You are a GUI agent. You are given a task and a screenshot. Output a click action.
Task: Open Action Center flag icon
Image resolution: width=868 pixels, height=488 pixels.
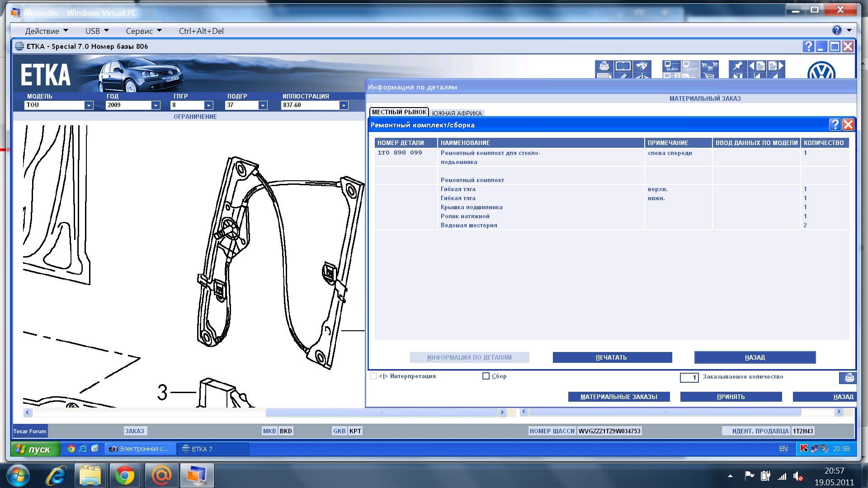point(749,476)
